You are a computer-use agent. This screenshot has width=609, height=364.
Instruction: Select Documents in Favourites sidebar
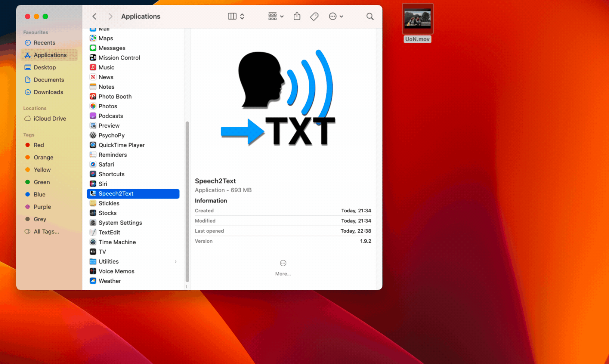49,80
